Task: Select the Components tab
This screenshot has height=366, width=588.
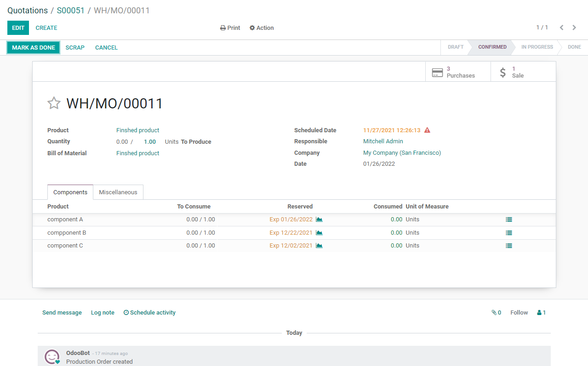Action: pos(70,192)
